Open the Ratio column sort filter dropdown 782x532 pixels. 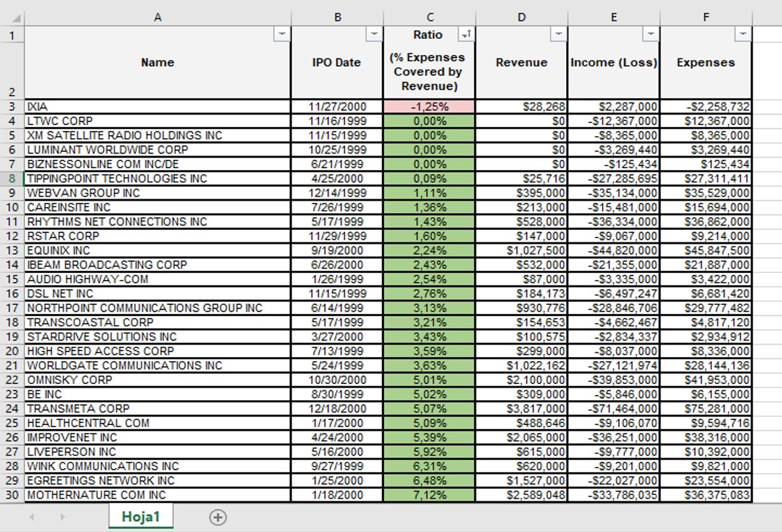pyautogui.click(x=466, y=34)
